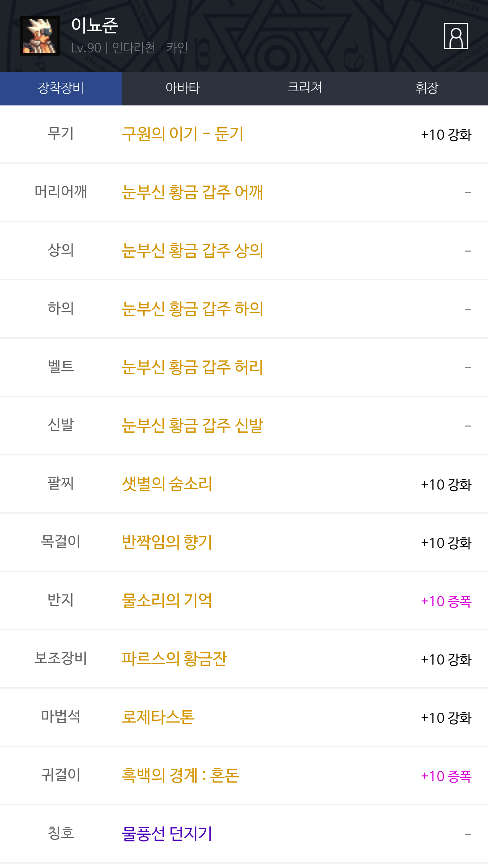
Task: Tap the profile icon in the header
Action: pyautogui.click(x=456, y=36)
